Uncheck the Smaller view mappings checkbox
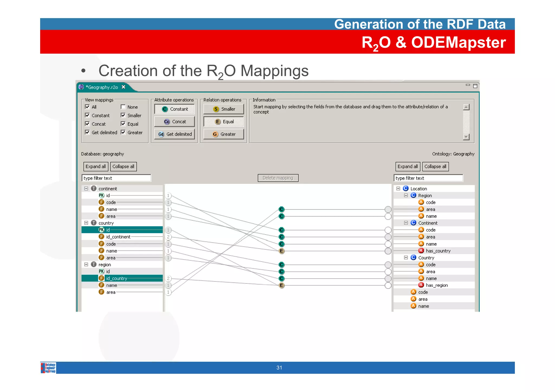The image size is (555, 392). [x=123, y=115]
